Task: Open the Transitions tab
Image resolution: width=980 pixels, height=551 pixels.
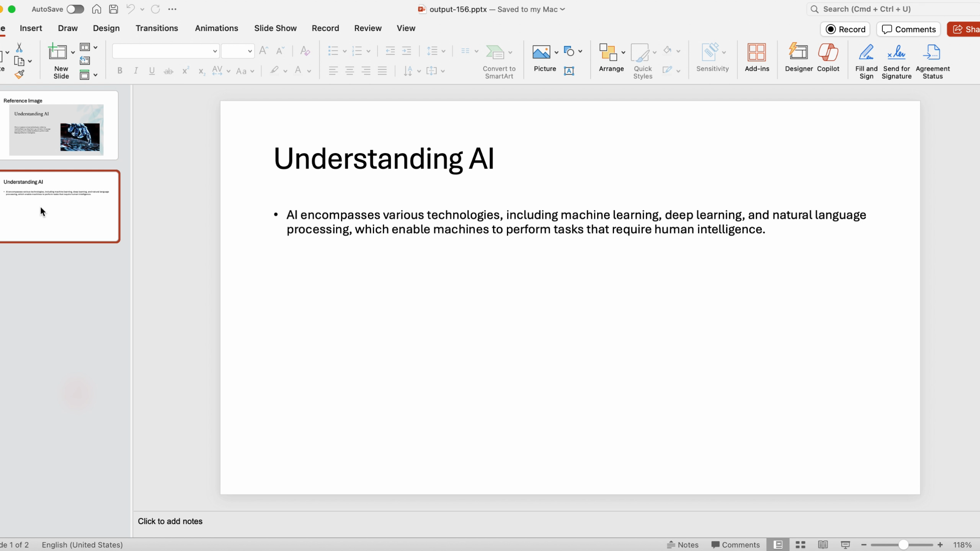Action: (x=157, y=28)
